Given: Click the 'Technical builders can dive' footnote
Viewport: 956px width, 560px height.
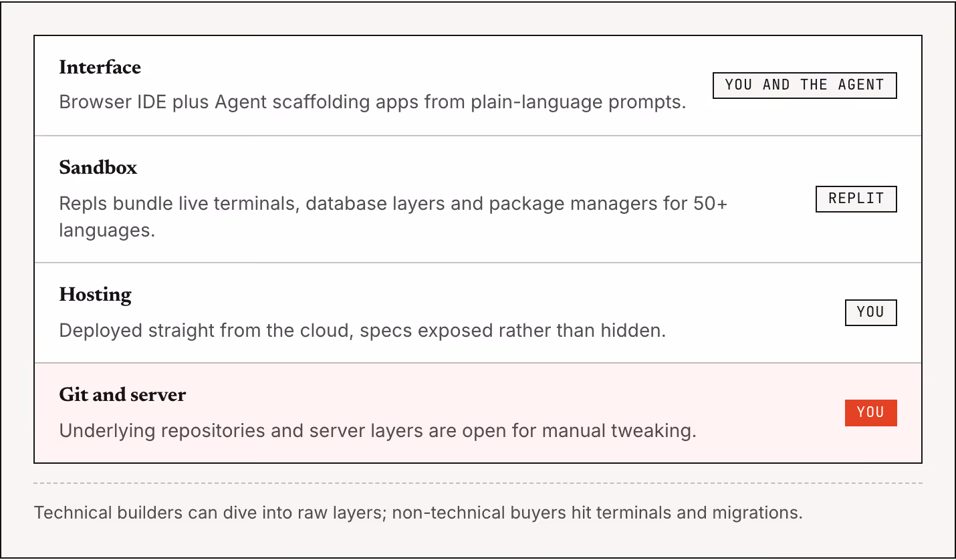Looking at the screenshot, I should click(x=418, y=513).
